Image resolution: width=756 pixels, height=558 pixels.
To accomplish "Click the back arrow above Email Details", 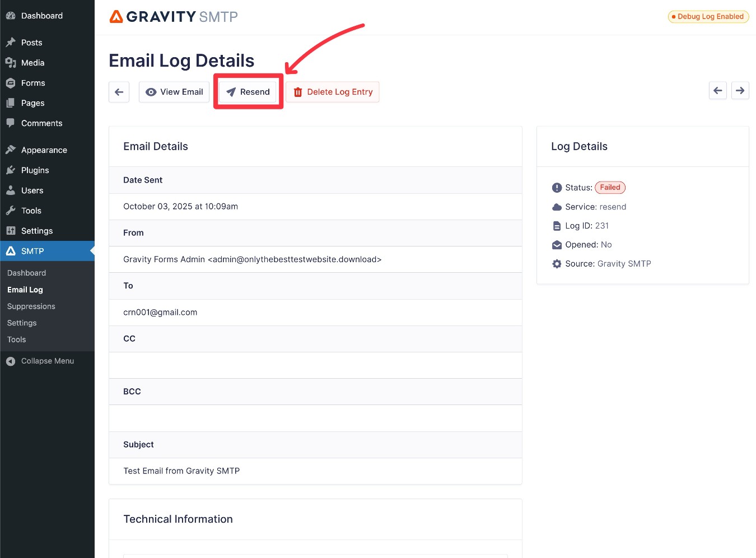I will point(119,91).
